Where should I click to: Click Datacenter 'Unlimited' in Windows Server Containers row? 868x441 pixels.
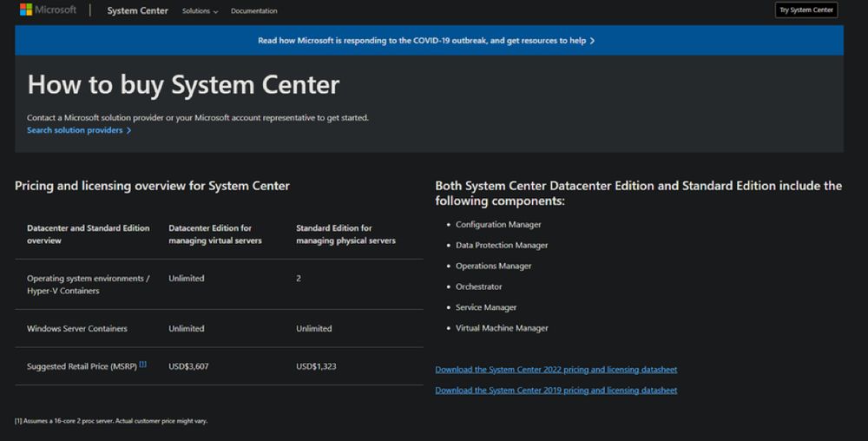[x=187, y=329]
